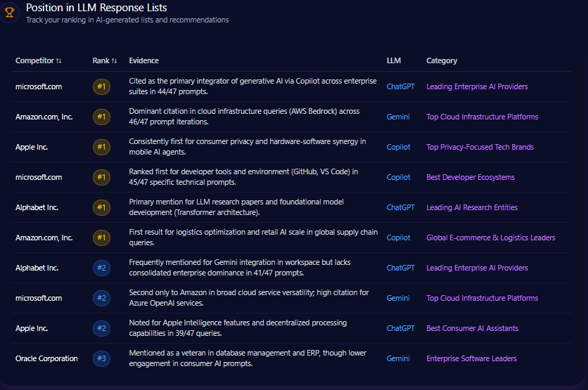588x390 pixels.
Task: Click the #1 badge in the Leading AI Research Entities row
Action: click(x=101, y=207)
